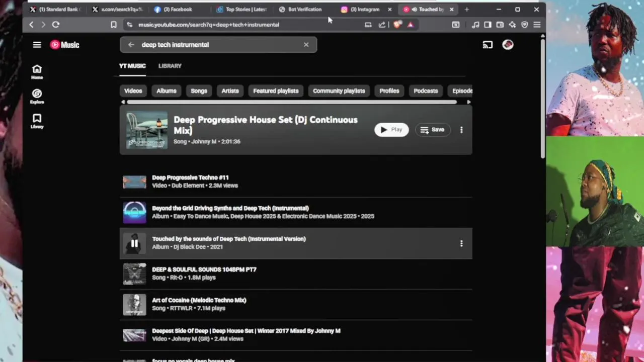The width and height of the screenshot is (644, 362).
Task: Click the browser forward button
Action: (x=43, y=24)
